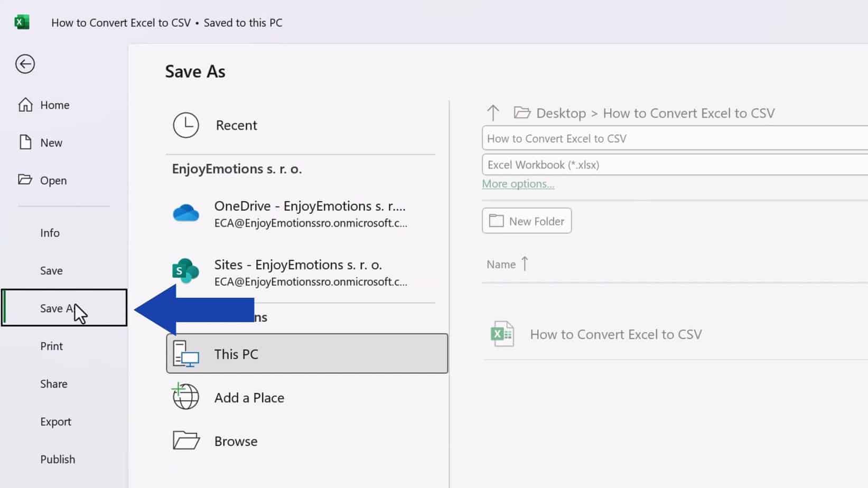
Task: Go to the Export page
Action: 55,421
